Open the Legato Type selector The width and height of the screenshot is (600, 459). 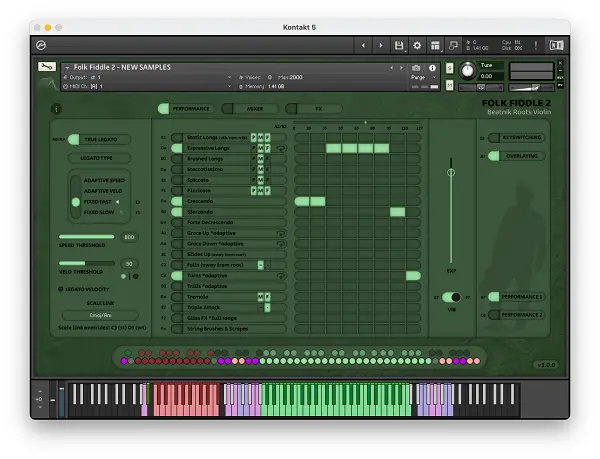pyautogui.click(x=99, y=158)
